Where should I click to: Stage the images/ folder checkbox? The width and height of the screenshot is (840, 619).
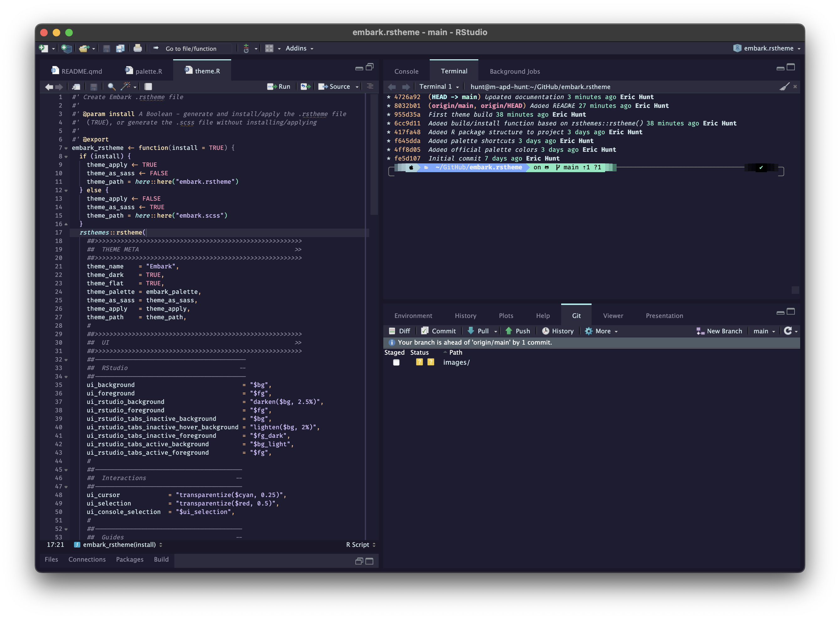click(396, 362)
